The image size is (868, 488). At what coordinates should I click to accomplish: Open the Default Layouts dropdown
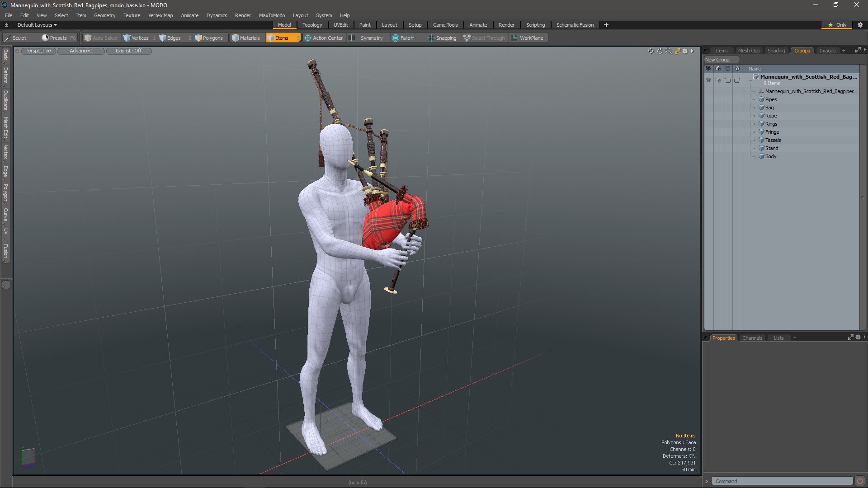(x=37, y=25)
